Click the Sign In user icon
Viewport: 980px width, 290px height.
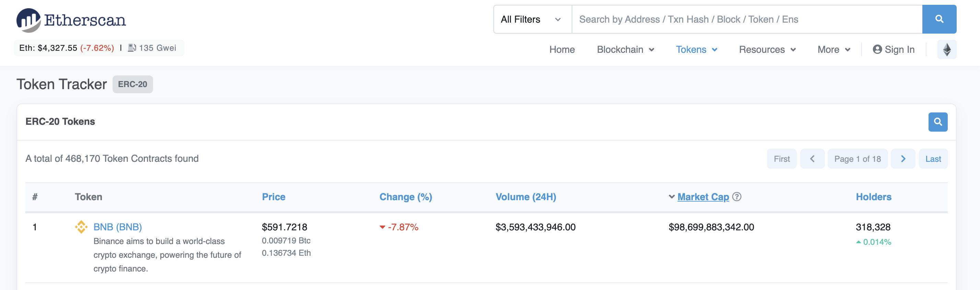click(877, 49)
